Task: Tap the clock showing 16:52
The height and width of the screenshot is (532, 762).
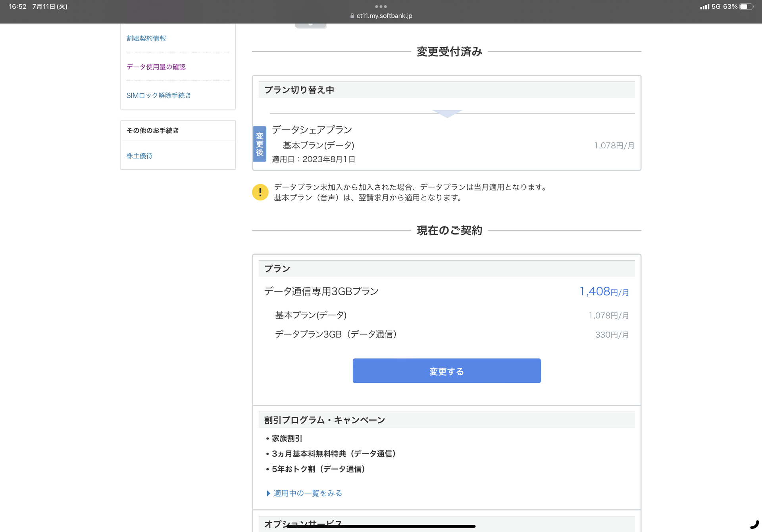Action: [17, 6]
